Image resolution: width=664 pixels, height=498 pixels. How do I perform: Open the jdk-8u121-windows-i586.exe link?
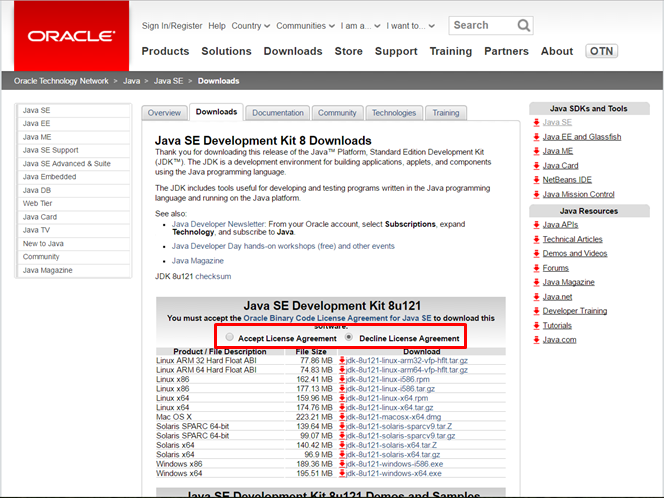394,464
